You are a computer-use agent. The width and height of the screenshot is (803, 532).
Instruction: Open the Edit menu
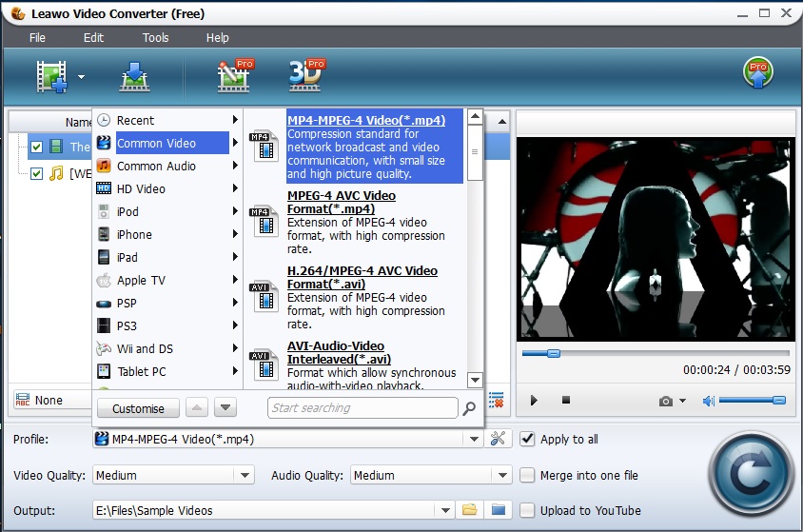(x=94, y=37)
